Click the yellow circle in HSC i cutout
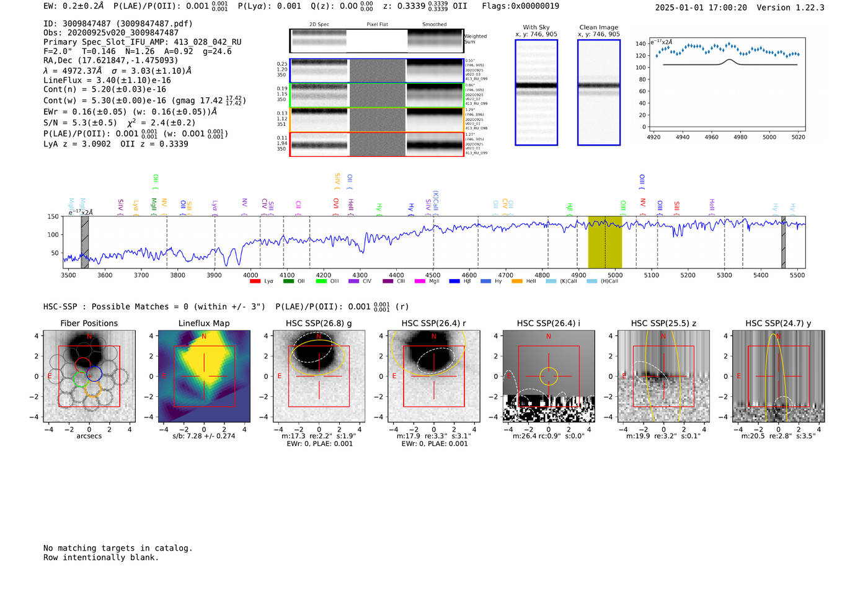This screenshot has width=868, height=591. click(x=549, y=376)
